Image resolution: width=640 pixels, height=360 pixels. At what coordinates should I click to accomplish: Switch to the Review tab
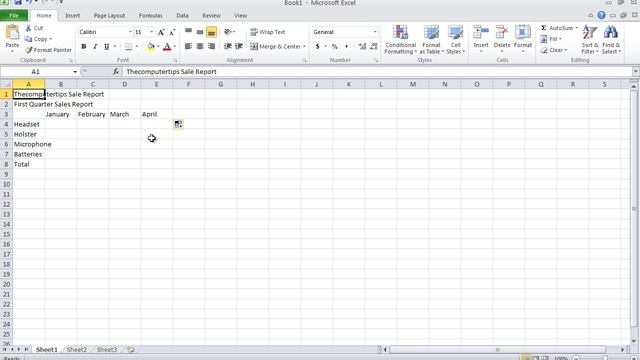coord(211,16)
